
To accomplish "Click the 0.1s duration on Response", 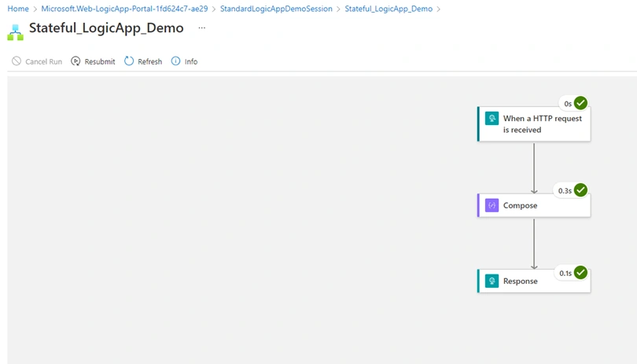I will 565,274.
